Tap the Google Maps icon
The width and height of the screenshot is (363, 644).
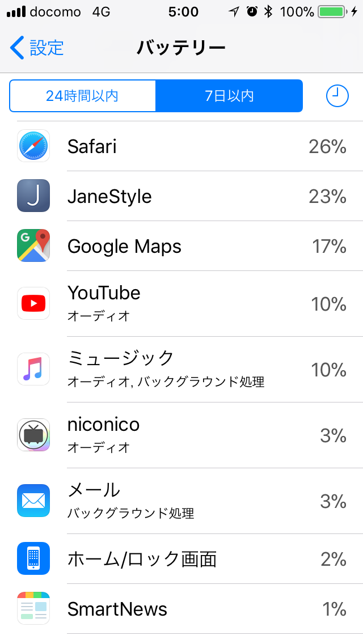33,246
